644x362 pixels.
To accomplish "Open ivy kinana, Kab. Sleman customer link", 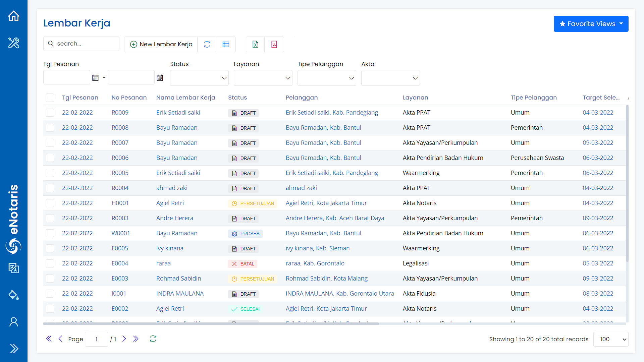I will (x=318, y=248).
